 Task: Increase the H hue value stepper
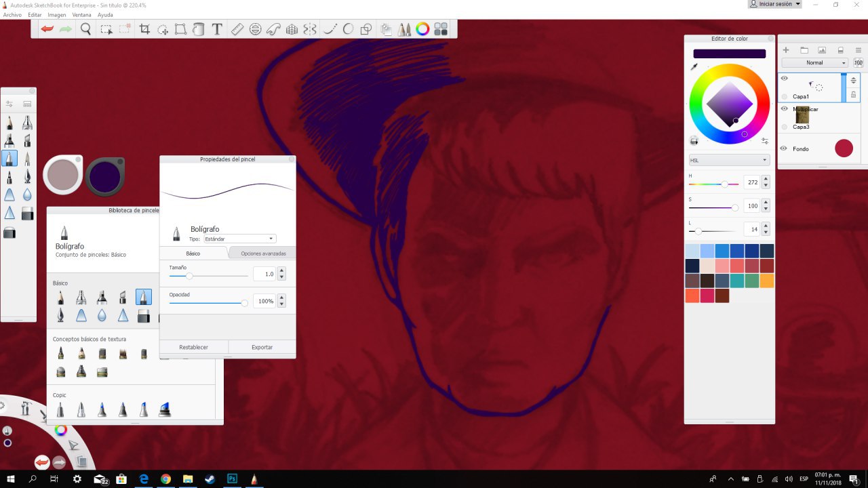point(766,179)
